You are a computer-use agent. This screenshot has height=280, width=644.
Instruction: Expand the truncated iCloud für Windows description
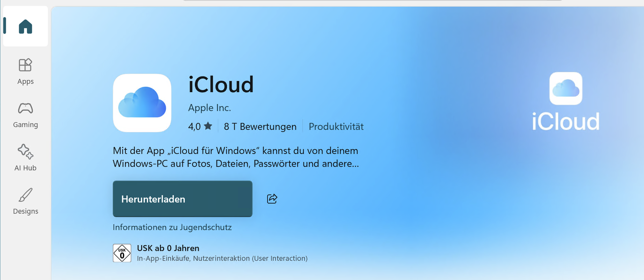[236, 157]
